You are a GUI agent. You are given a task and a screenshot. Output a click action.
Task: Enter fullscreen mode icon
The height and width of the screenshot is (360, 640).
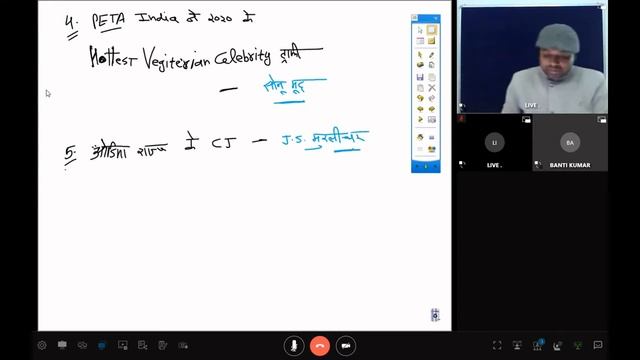(x=497, y=345)
